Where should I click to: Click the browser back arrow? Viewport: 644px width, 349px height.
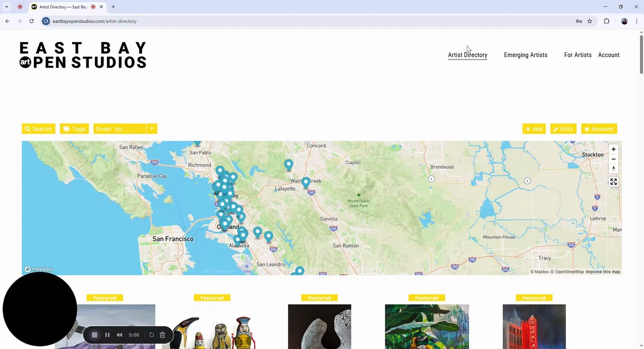click(7, 21)
